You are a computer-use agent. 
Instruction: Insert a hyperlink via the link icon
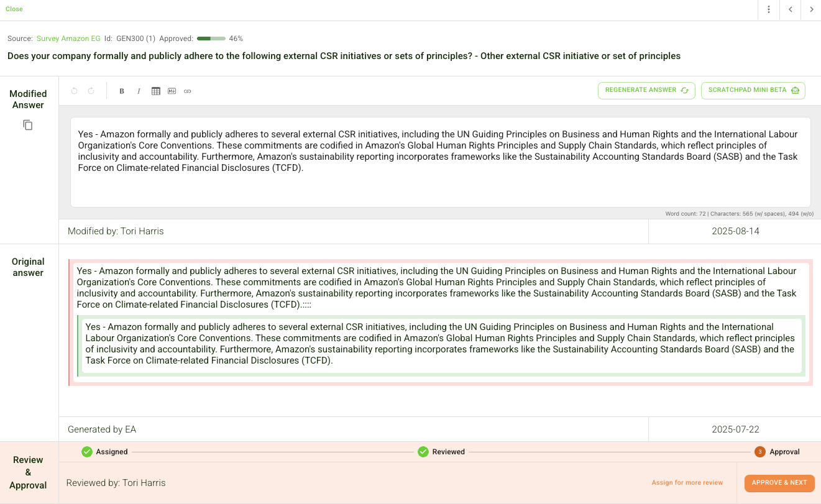point(188,91)
